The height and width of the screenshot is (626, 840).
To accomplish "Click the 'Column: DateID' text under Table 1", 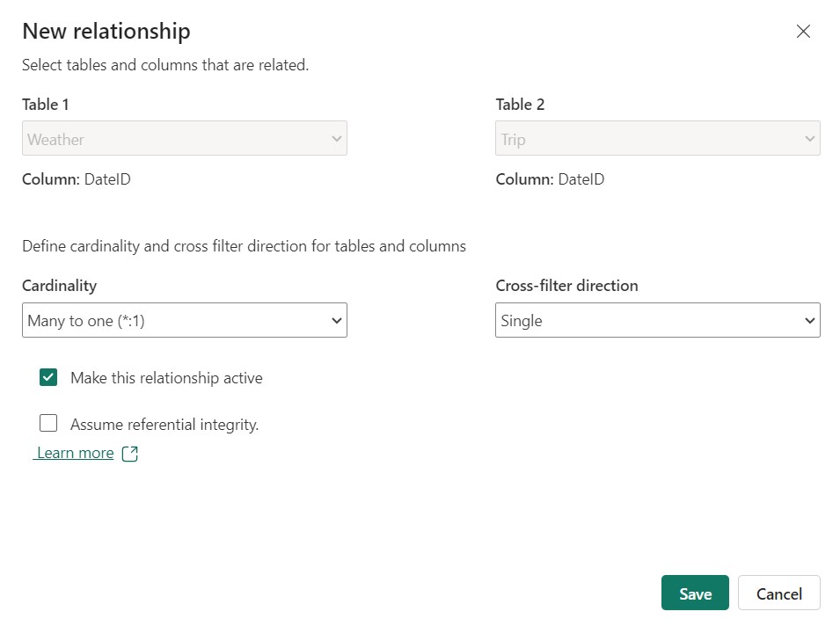I will [x=77, y=179].
